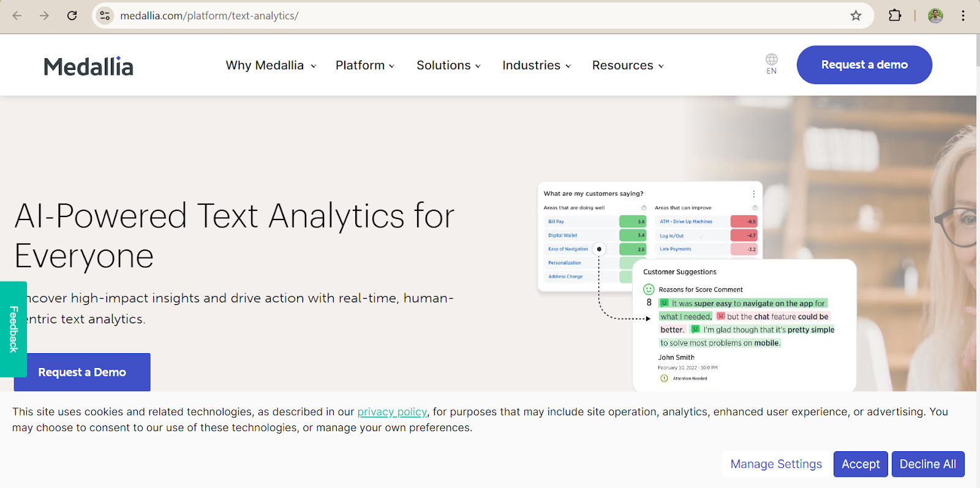Click Manage Settings for cookies
The width and height of the screenshot is (980, 488).
(x=776, y=464)
